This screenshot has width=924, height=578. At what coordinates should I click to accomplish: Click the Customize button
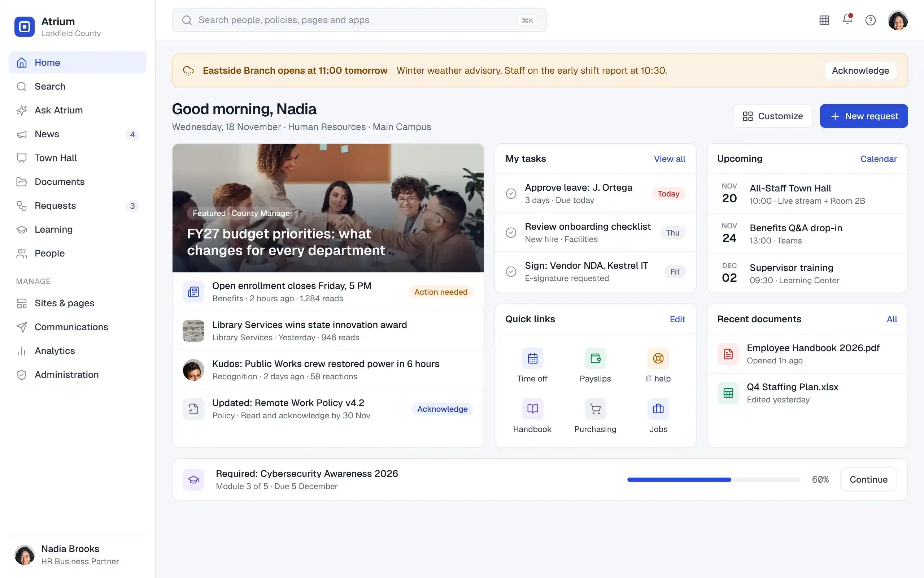click(x=772, y=116)
